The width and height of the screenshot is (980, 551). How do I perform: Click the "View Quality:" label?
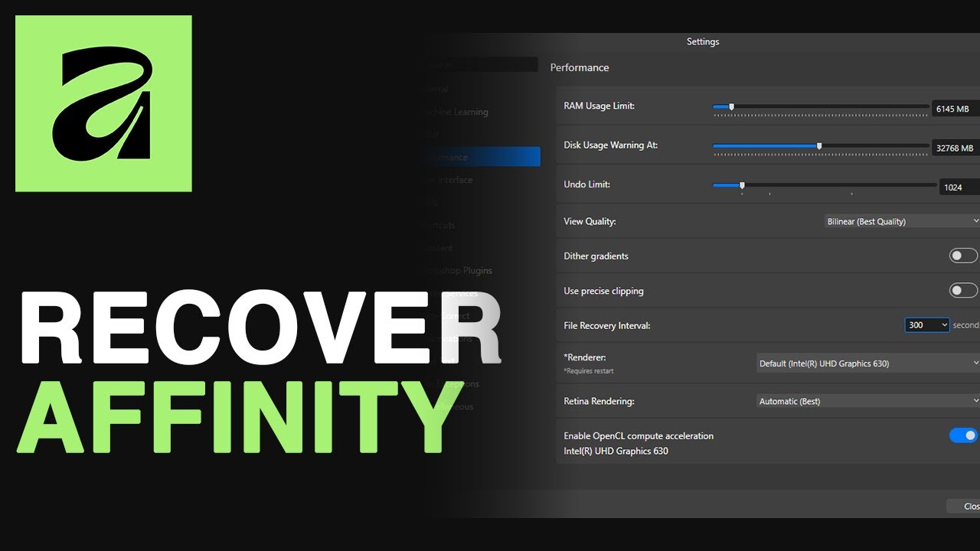click(x=590, y=221)
